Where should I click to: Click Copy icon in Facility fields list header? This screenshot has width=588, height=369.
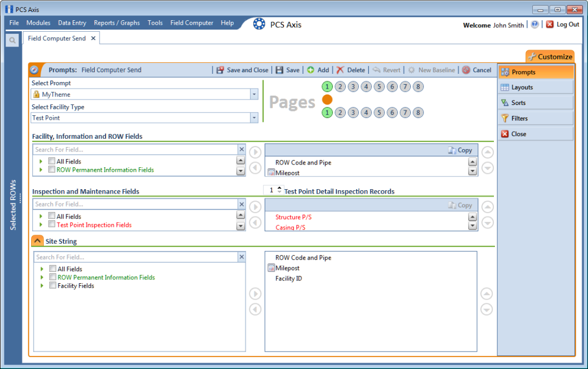[452, 150]
